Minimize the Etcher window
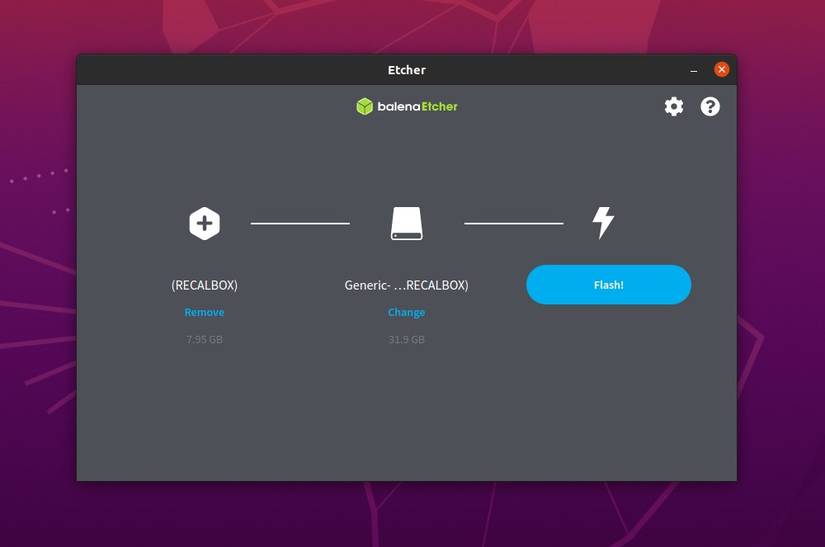This screenshot has height=547, width=825. coord(694,70)
